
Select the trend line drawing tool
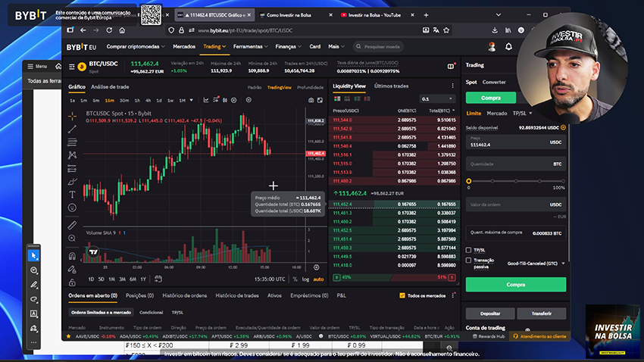point(72,130)
